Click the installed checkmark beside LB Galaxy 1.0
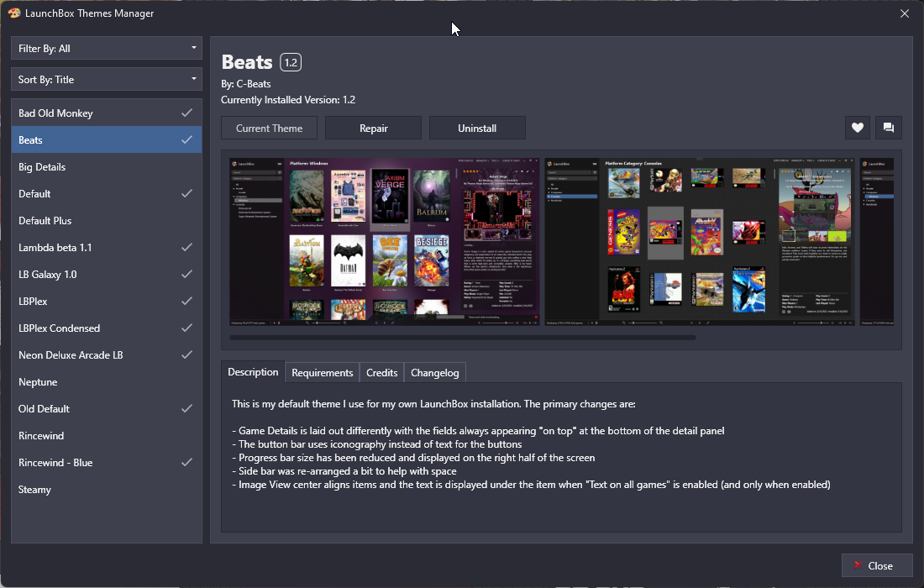924x588 pixels. (x=186, y=274)
